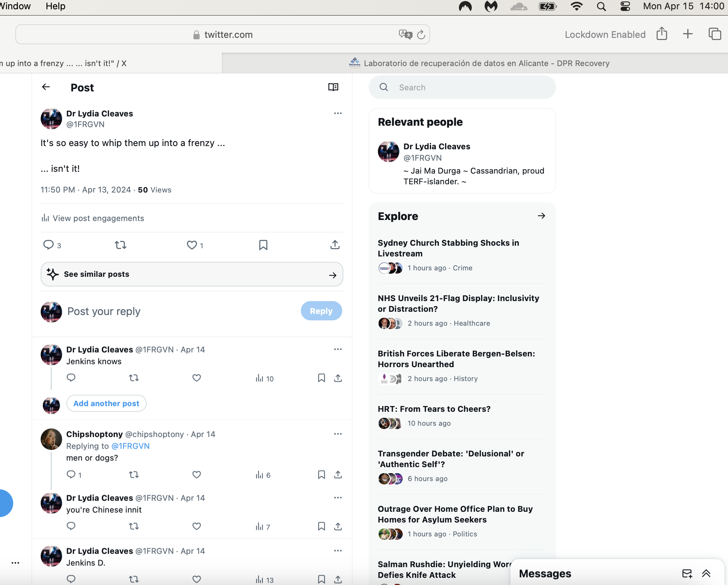
Task: Click the back arrow beside Post heading
Action: [x=46, y=87]
